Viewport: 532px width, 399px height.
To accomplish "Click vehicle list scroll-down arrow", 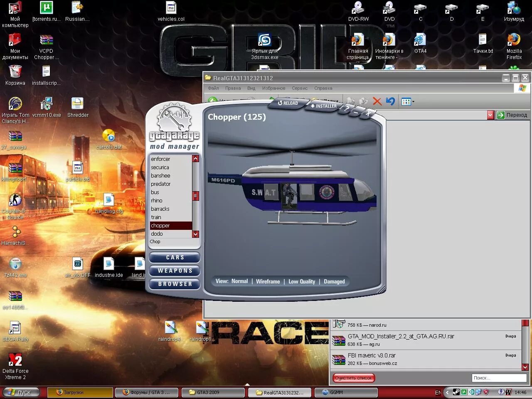I will tap(195, 234).
